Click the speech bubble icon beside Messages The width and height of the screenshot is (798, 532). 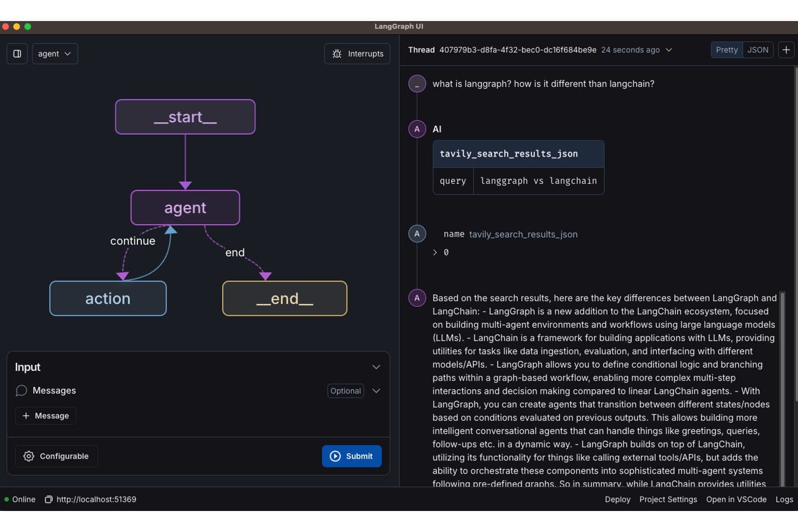pos(22,391)
